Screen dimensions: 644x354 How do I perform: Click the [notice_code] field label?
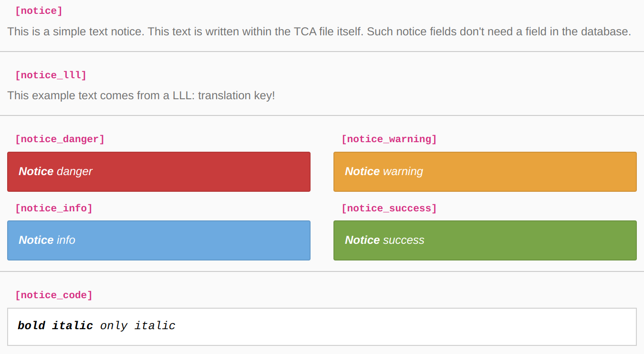(53, 295)
